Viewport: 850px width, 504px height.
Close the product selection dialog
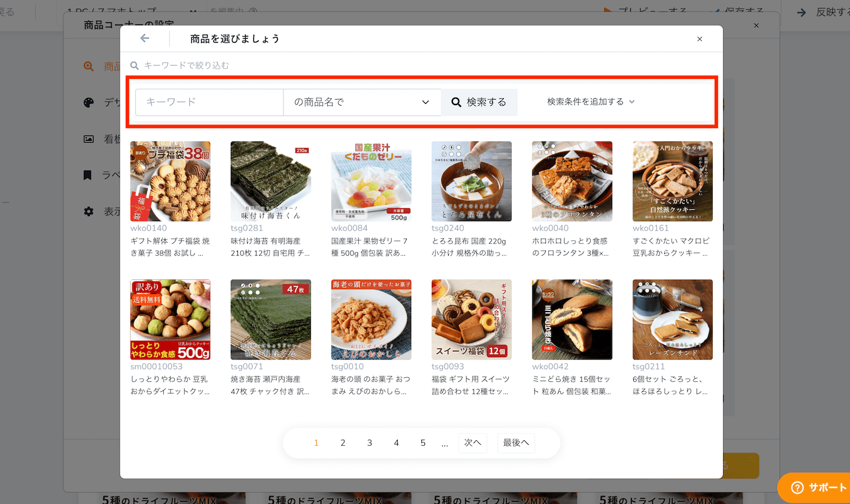pyautogui.click(x=699, y=39)
